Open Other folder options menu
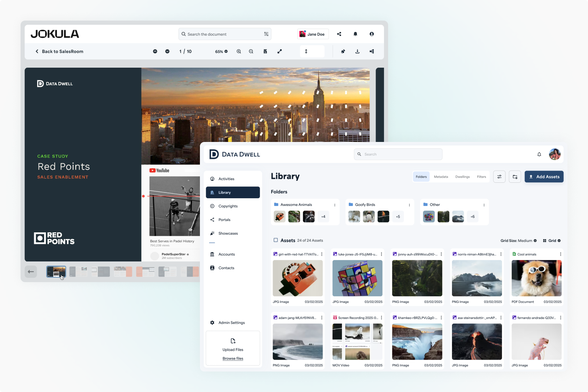The height and width of the screenshot is (392, 588). (x=484, y=205)
